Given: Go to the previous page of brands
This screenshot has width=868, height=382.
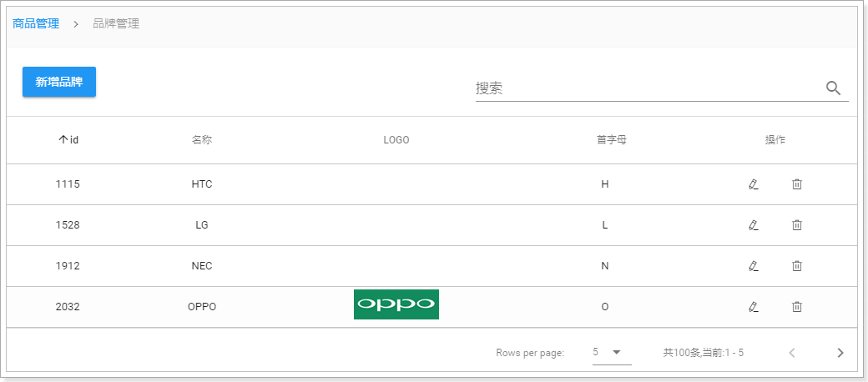Looking at the screenshot, I should (792, 353).
